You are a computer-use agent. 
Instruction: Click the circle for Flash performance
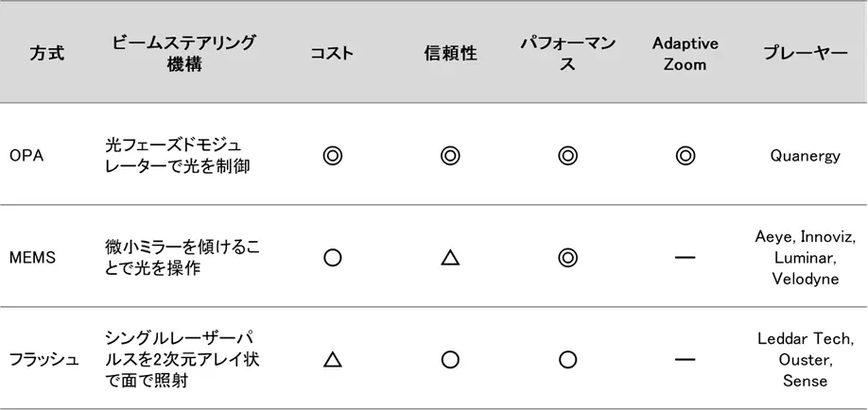pos(567,360)
